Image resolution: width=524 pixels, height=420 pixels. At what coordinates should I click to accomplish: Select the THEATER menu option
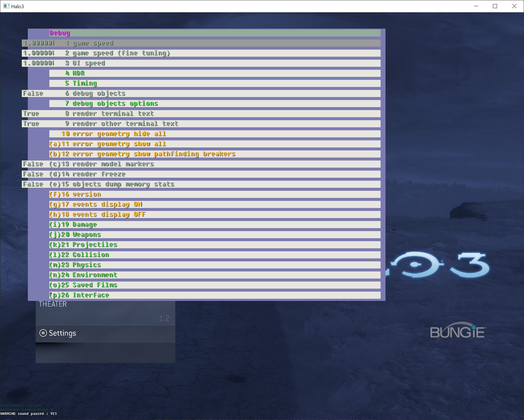click(53, 304)
